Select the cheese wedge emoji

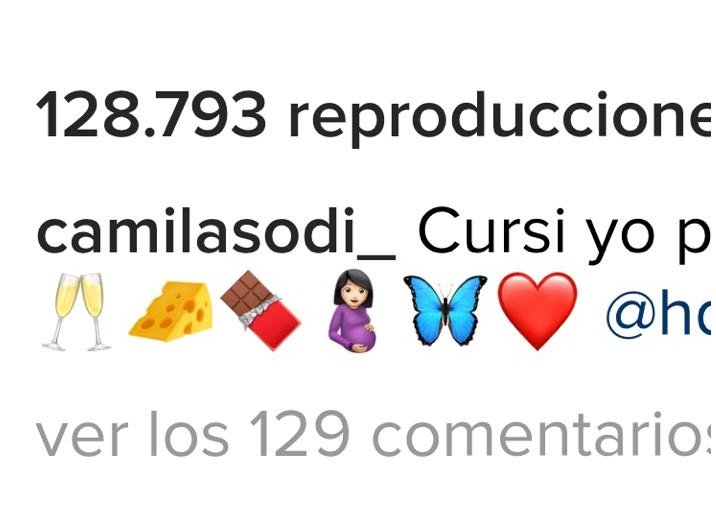pyautogui.click(x=171, y=311)
